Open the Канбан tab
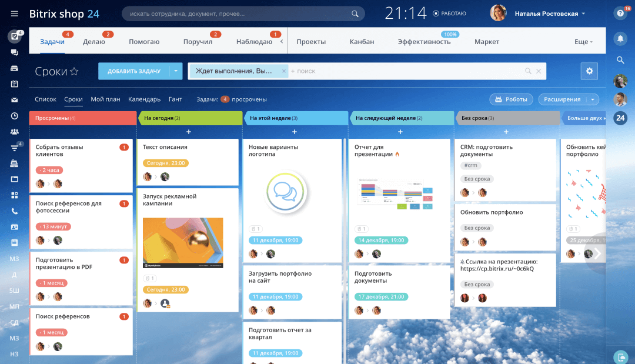The width and height of the screenshot is (635, 364). coord(362,42)
